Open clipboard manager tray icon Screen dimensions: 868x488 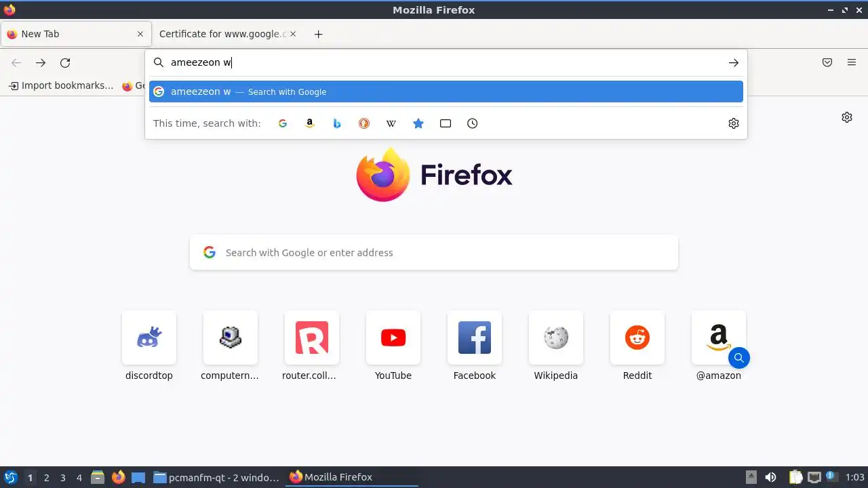[795, 477]
